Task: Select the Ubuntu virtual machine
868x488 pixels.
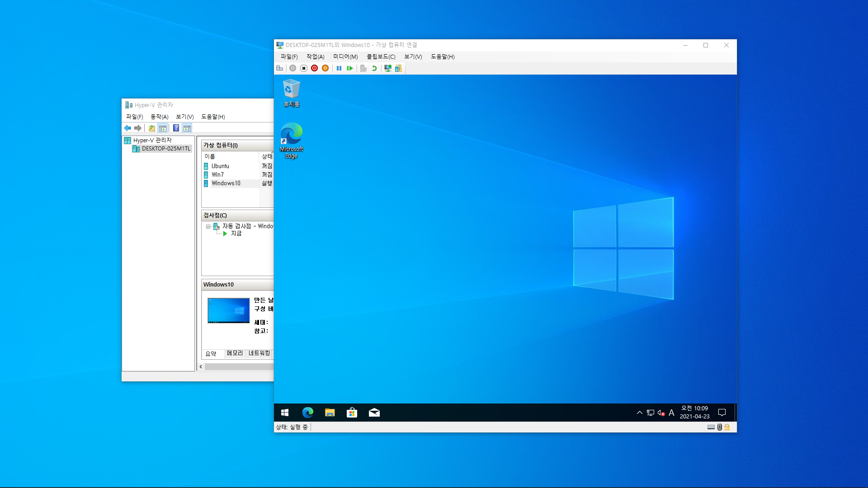Action: (x=220, y=166)
